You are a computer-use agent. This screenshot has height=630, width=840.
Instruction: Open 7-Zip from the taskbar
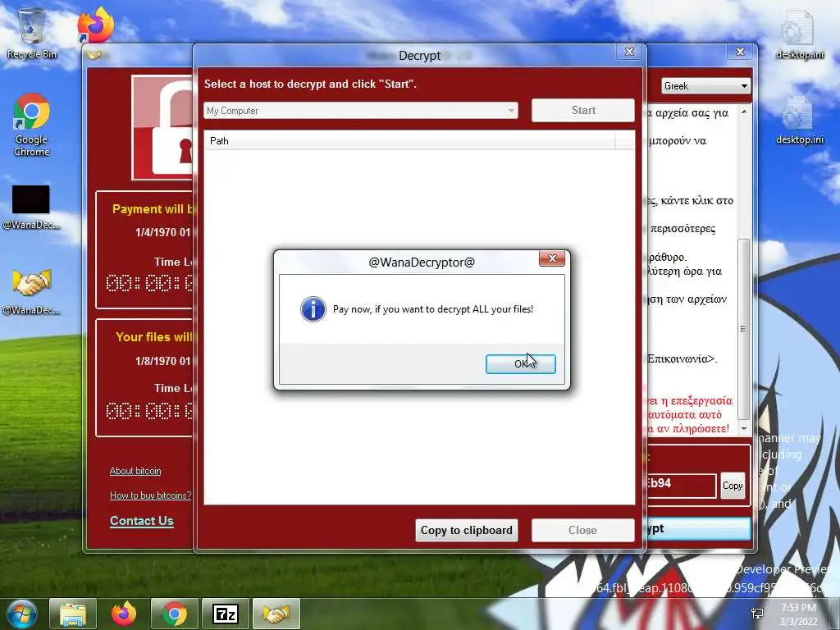[226, 614]
